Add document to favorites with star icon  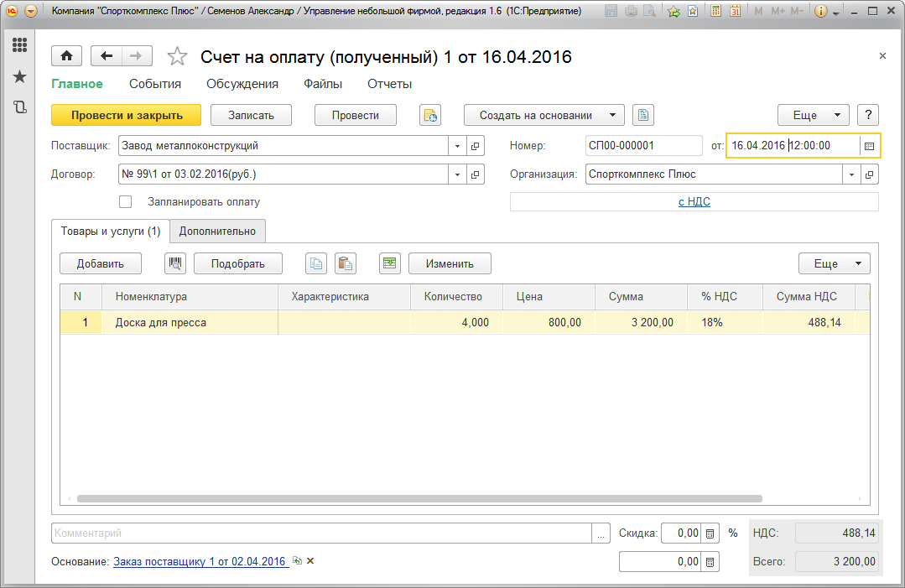coord(177,56)
